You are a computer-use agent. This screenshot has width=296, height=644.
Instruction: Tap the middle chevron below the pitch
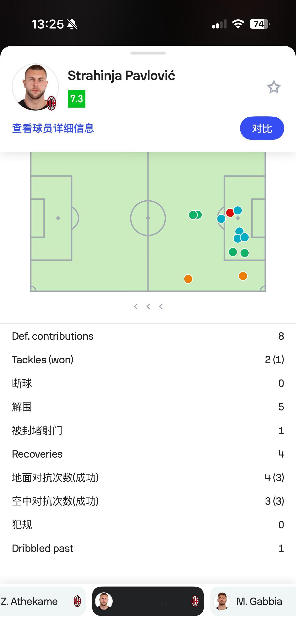148,307
